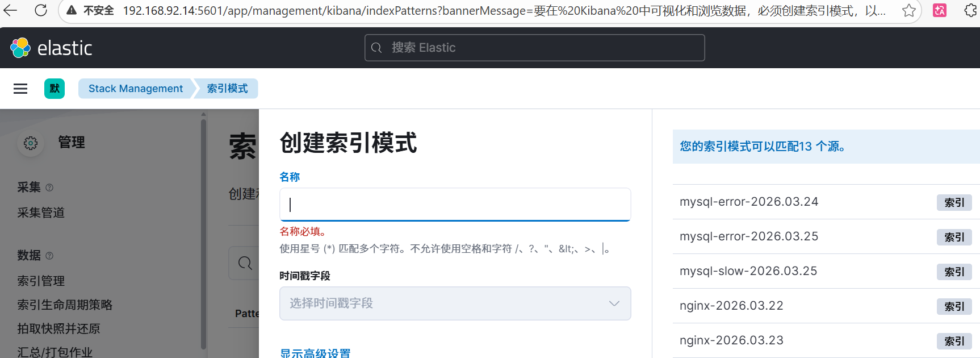The width and height of the screenshot is (980, 358).
Task: Open 索引生命周期策略 in the sidebar
Action: click(65, 305)
